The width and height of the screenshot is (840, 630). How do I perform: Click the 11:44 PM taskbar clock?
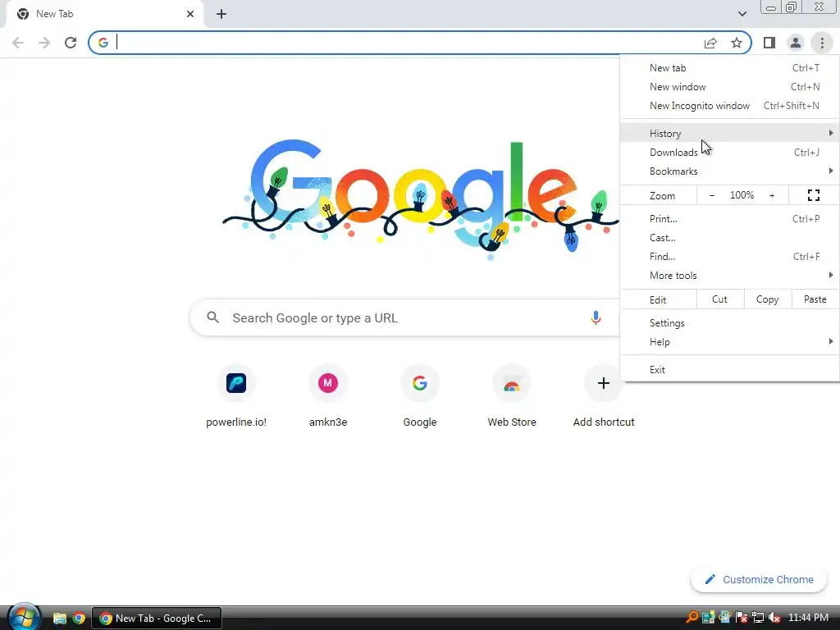point(808,618)
